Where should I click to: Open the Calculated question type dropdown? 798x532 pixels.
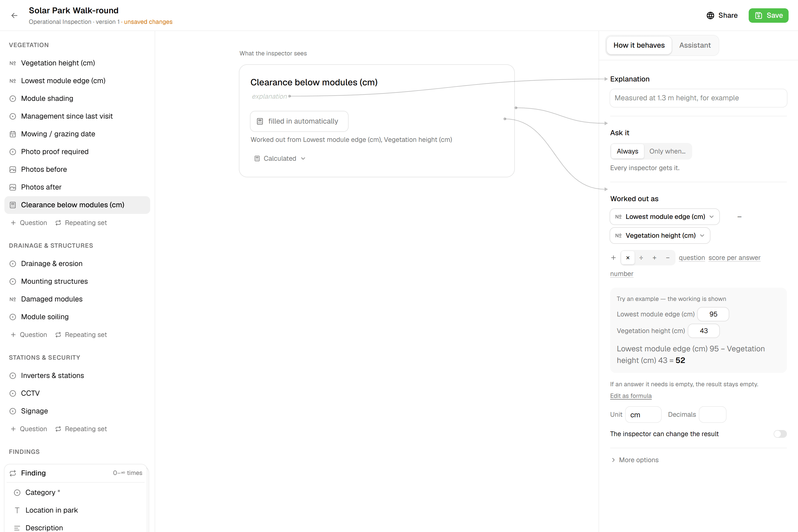pyautogui.click(x=280, y=158)
